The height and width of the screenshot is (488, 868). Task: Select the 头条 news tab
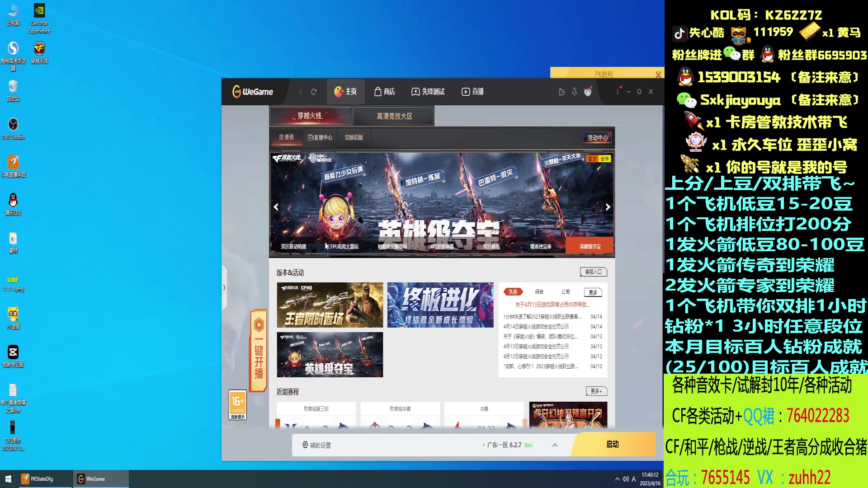(513, 292)
